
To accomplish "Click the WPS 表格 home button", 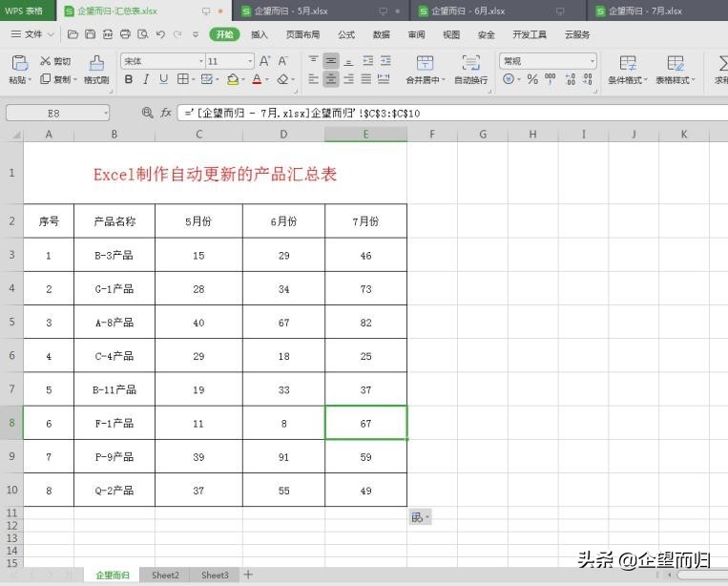I will click(28, 10).
